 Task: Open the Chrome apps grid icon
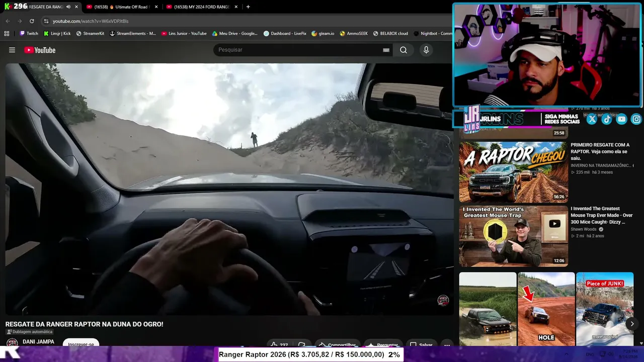[7, 34]
